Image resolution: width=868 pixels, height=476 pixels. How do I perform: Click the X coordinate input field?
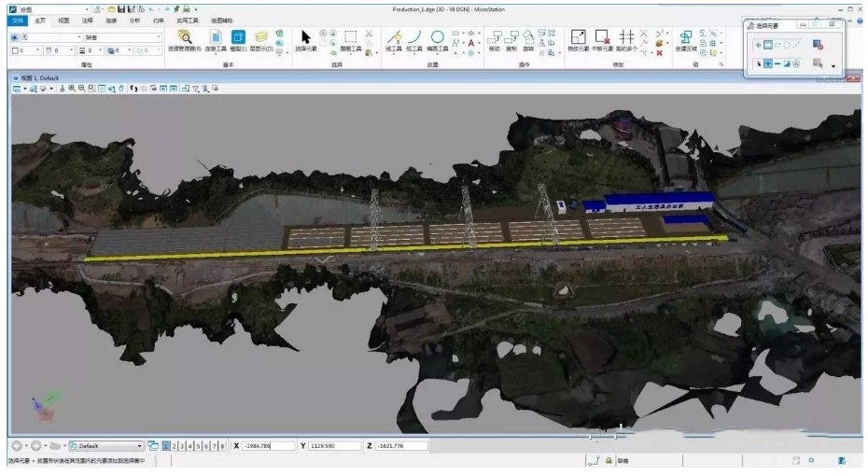(269, 445)
